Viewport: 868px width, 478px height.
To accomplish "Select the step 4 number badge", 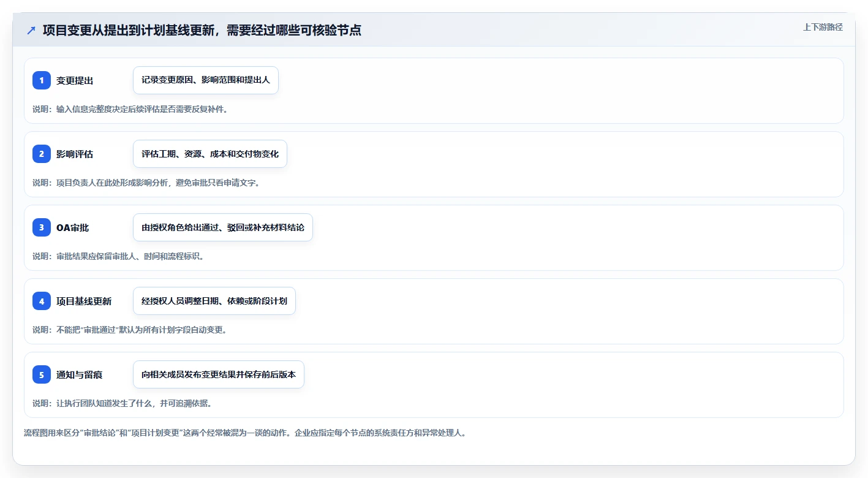I will 42,301.
